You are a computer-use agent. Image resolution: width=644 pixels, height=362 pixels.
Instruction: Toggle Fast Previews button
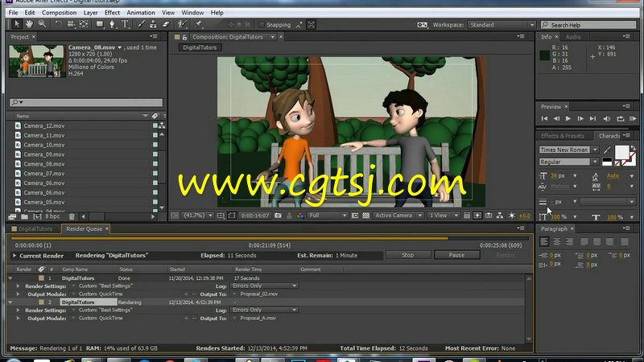point(477,216)
